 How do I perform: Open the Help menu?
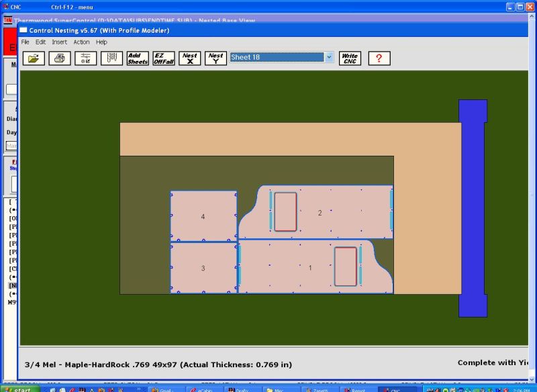tap(101, 42)
